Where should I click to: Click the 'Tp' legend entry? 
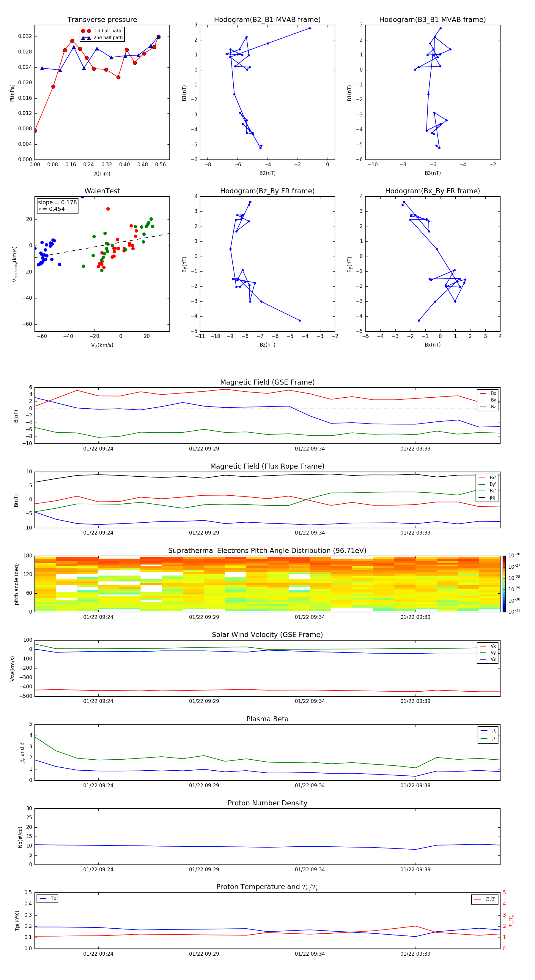click(48, 899)
